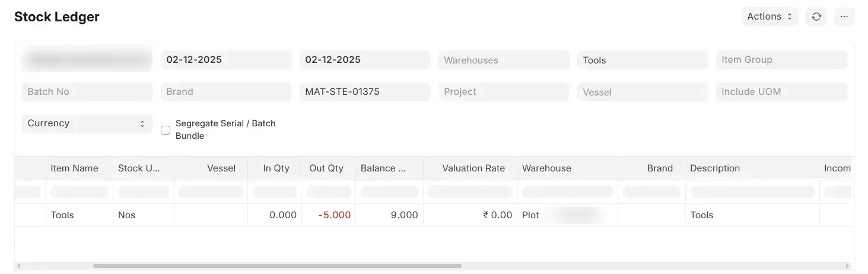Focus the Batch No filter field
This screenshot has width=868, height=274.
pyautogui.click(x=87, y=92)
